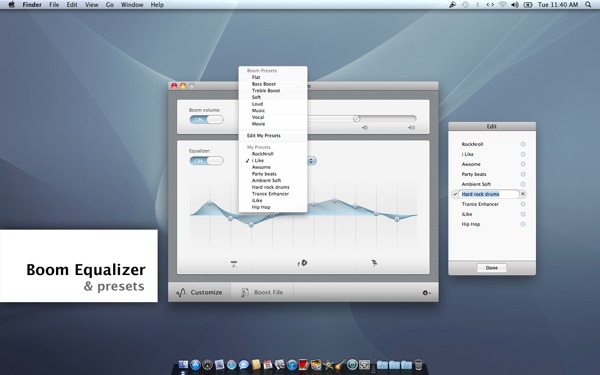Launch App Store from the dock
Screen dimensions: 600x375
196,365
